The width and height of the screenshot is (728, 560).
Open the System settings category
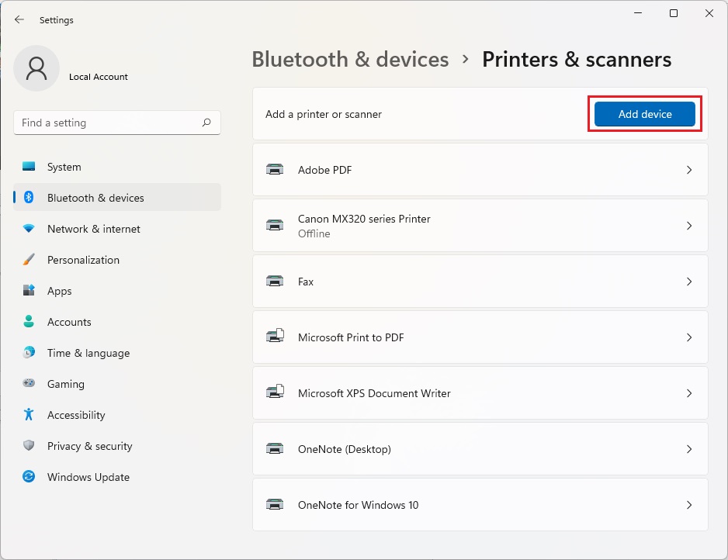[64, 167]
